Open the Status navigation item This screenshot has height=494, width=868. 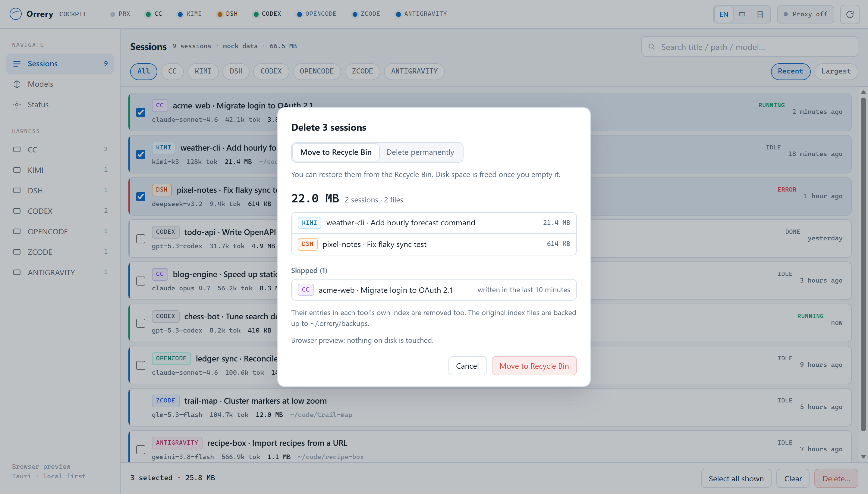60,105
